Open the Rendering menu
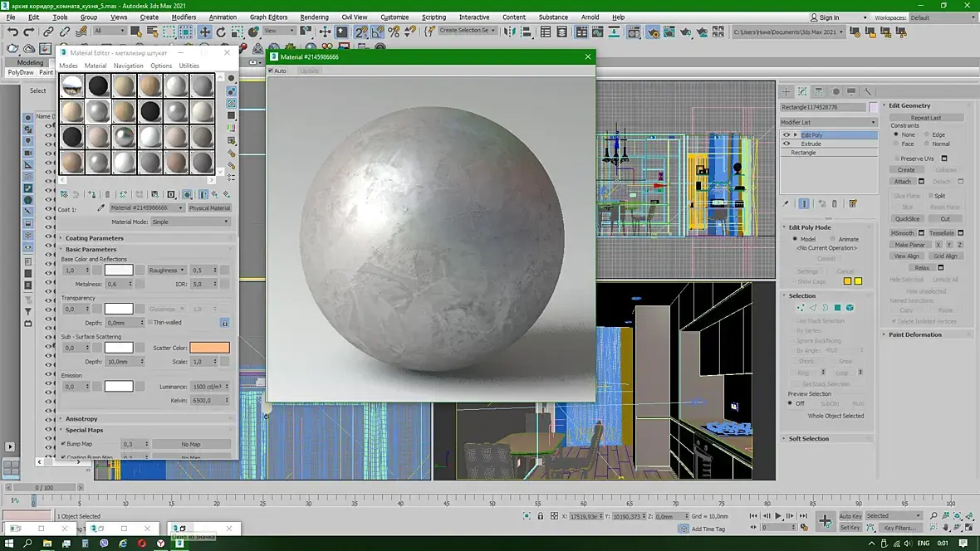This screenshot has width=980, height=551. pyautogui.click(x=314, y=17)
